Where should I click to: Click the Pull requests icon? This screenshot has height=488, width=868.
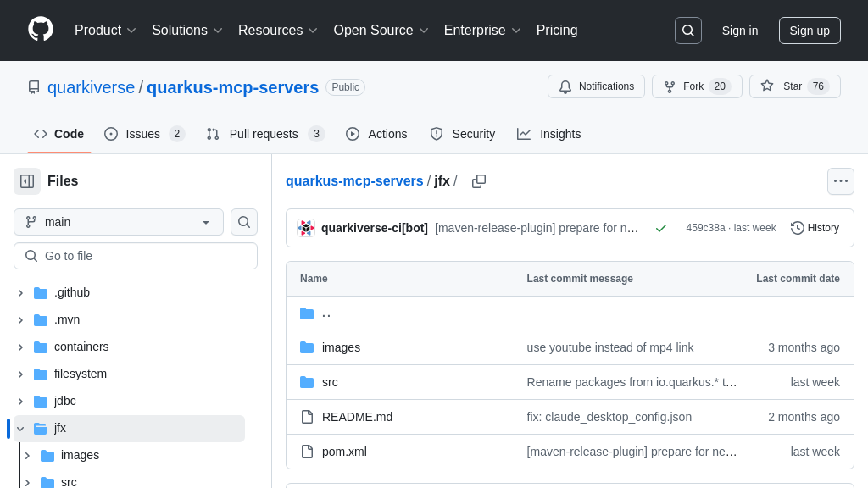tap(213, 134)
